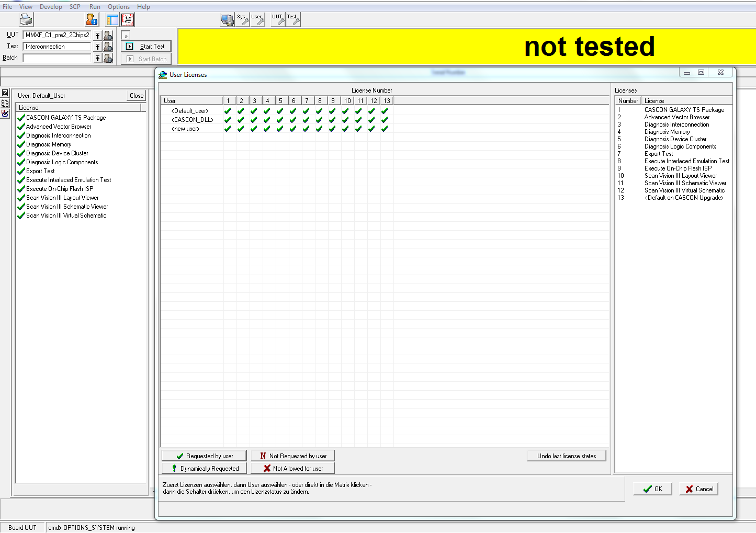Cancel the User Licenses dialog
Image resolution: width=756 pixels, height=533 pixels.
tap(698, 489)
